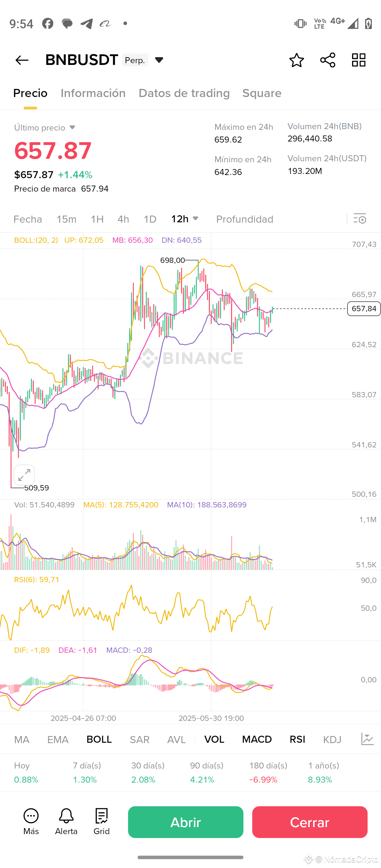
Task: Toggle the MACD indicator off
Action: coord(257,740)
